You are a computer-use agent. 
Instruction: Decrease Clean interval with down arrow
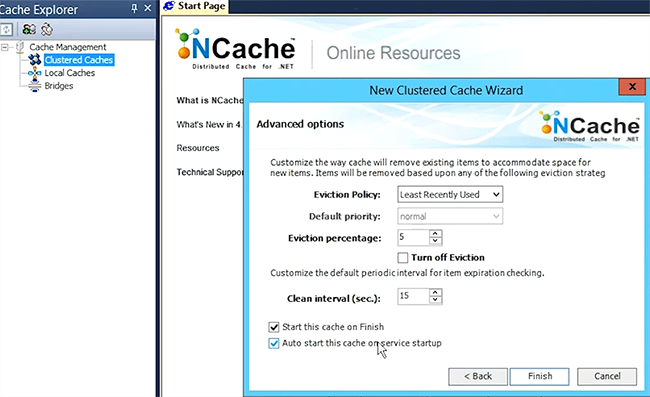tap(435, 300)
